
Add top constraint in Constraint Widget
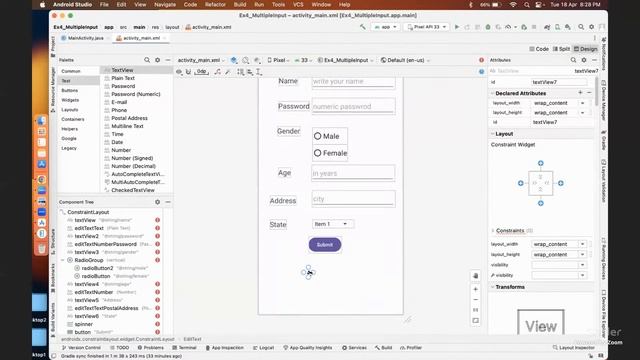click(x=540, y=163)
